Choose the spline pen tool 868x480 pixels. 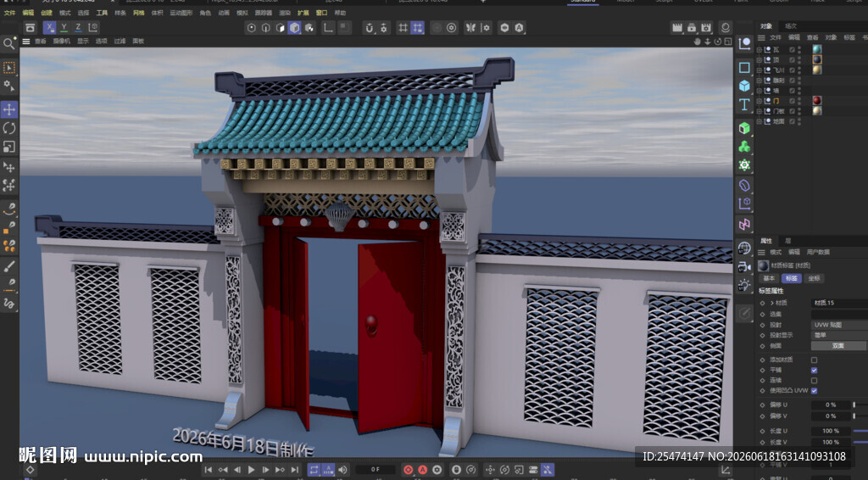pyautogui.click(x=8, y=209)
